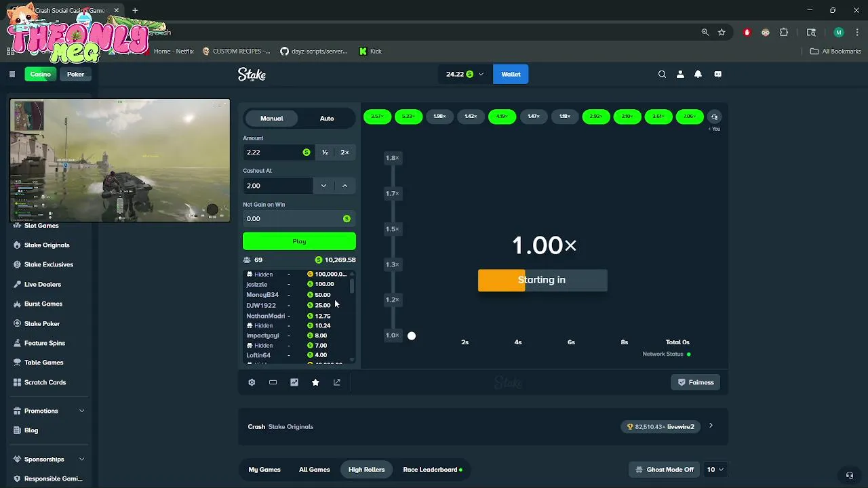The width and height of the screenshot is (868, 488).
Task: Open rows-per-page dropdown showing 10
Action: coord(715,470)
